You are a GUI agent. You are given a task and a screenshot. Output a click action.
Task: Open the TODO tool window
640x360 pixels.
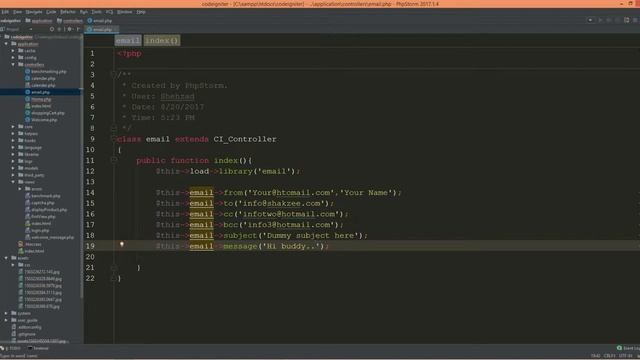coord(11,348)
